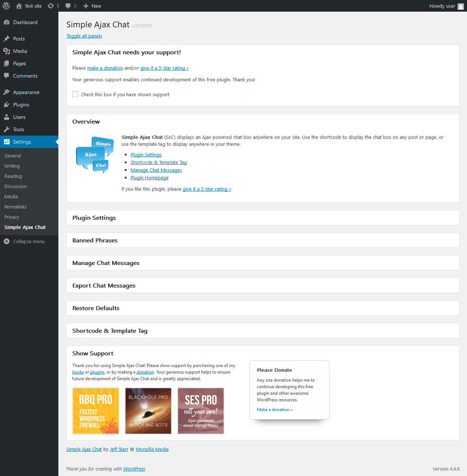The height and width of the screenshot is (476, 467).
Task: Open the General settings submenu item
Action: 29,156
